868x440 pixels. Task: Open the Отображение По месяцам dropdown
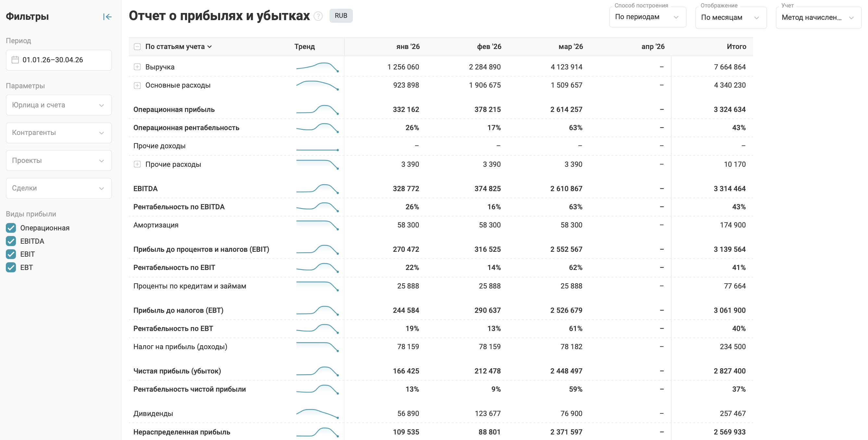[x=730, y=18]
